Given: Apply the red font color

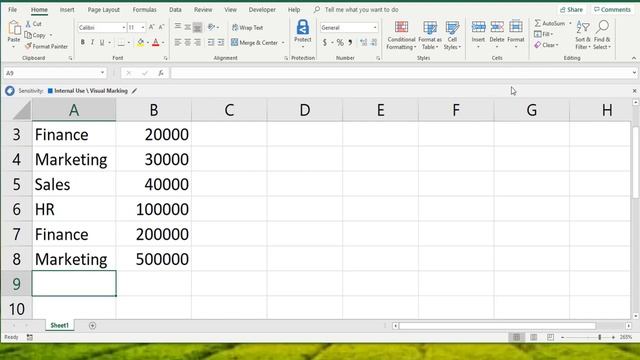Looking at the screenshot, I should 156,42.
